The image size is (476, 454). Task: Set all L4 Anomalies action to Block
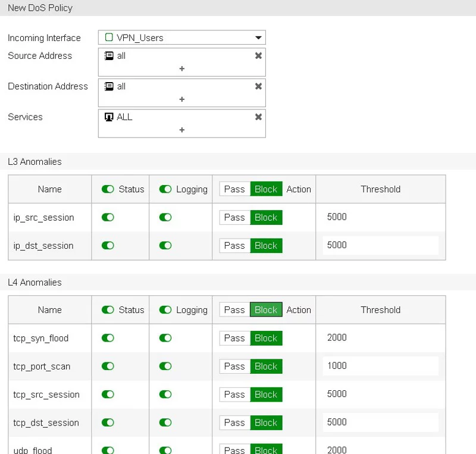coord(266,310)
